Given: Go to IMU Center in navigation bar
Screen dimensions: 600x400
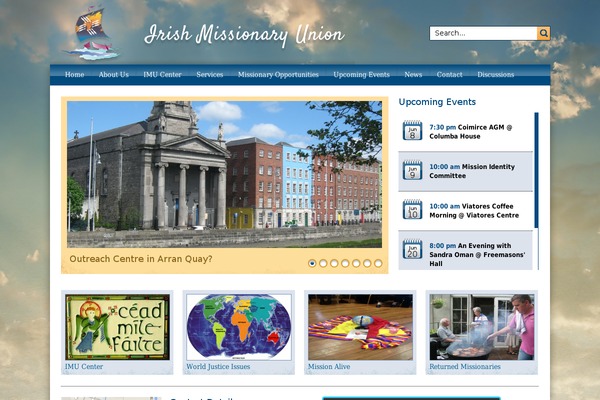Looking at the screenshot, I should [162, 75].
